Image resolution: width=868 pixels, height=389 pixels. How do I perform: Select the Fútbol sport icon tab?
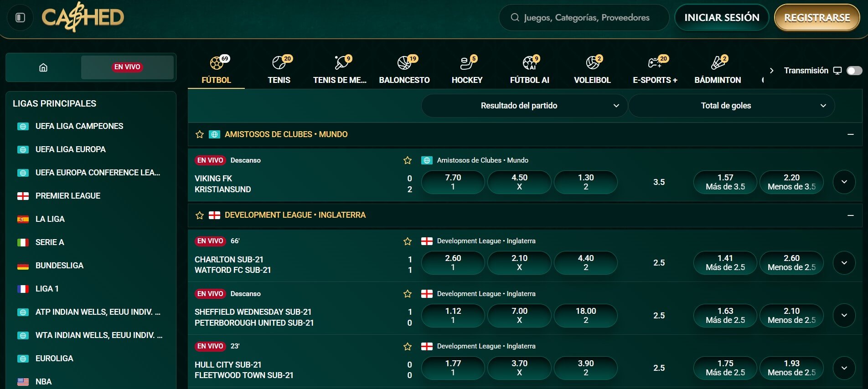(x=216, y=70)
